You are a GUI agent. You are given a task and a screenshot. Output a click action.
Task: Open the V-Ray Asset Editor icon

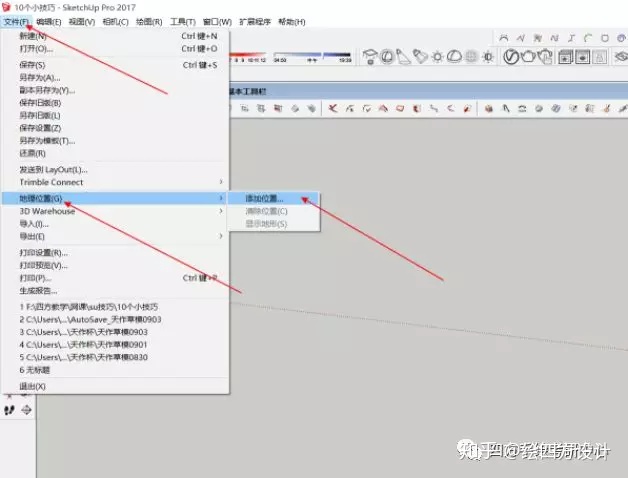(511, 56)
